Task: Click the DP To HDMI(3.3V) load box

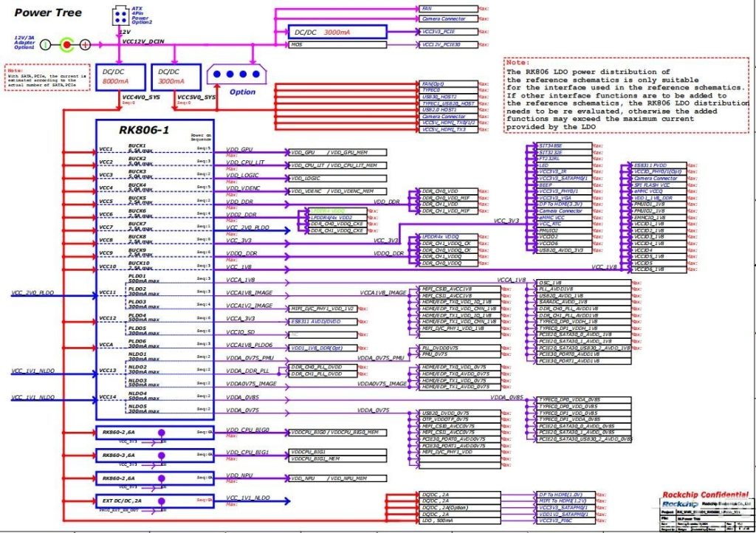Action: coord(564,204)
